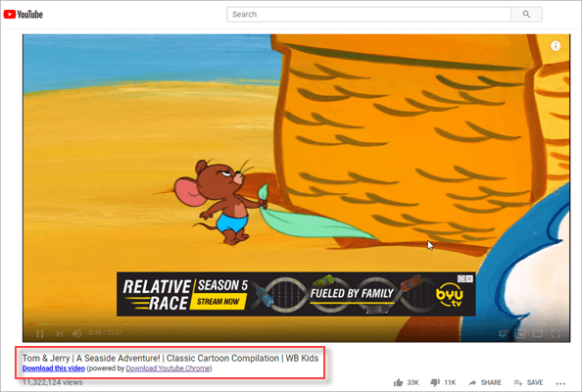The height and width of the screenshot is (392, 582).
Task: Switch to miniplayer mode
Action: pyautogui.click(x=520, y=333)
